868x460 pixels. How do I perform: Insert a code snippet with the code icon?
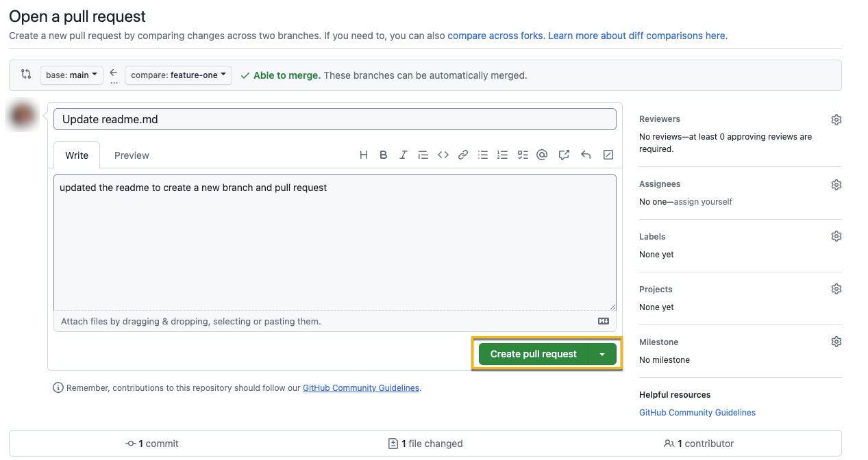443,155
